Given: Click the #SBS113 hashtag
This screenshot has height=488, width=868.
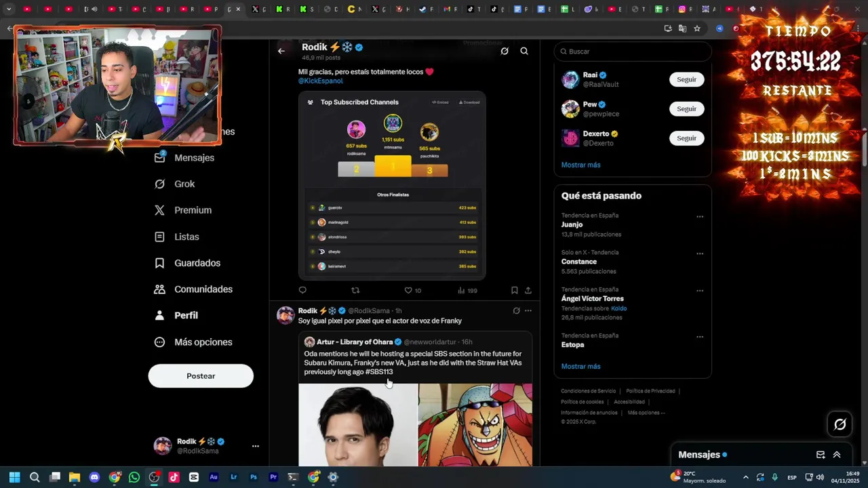Looking at the screenshot, I should tap(379, 371).
